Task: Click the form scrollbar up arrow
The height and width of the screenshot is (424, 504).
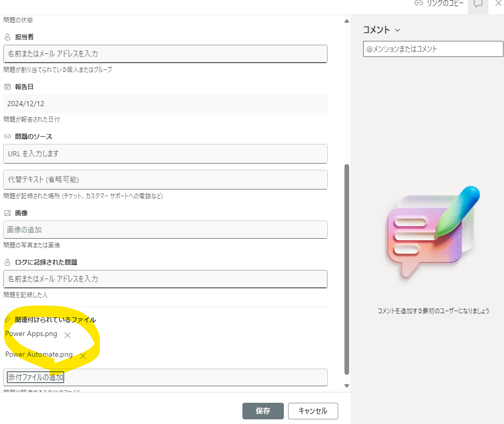Action: pyautogui.click(x=347, y=21)
